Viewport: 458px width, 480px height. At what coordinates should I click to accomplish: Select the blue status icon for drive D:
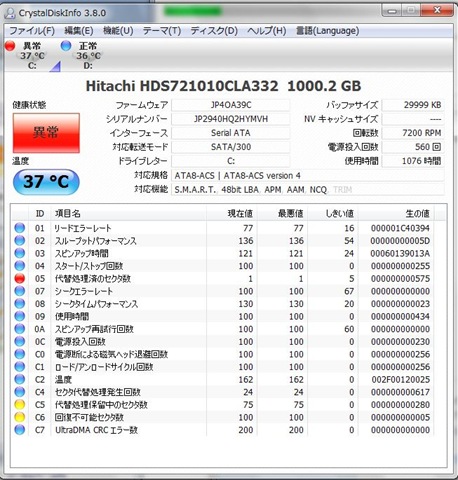(x=66, y=46)
